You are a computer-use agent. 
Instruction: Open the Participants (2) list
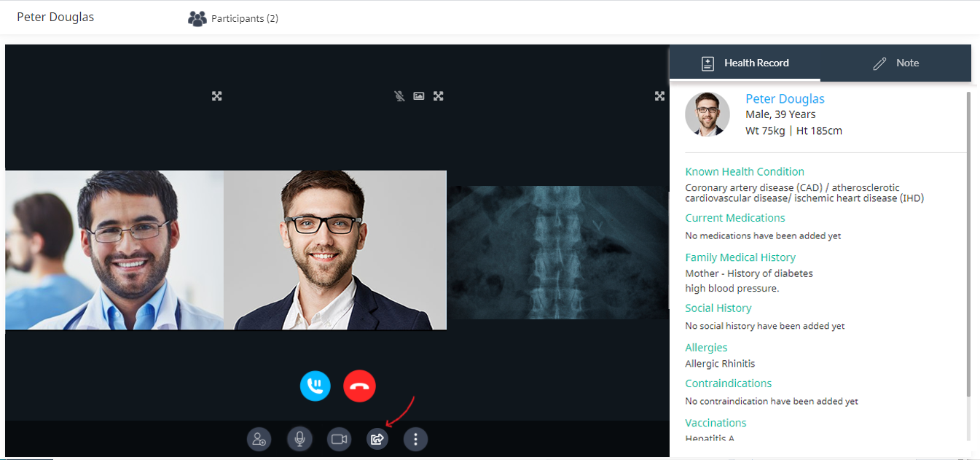[x=233, y=18]
